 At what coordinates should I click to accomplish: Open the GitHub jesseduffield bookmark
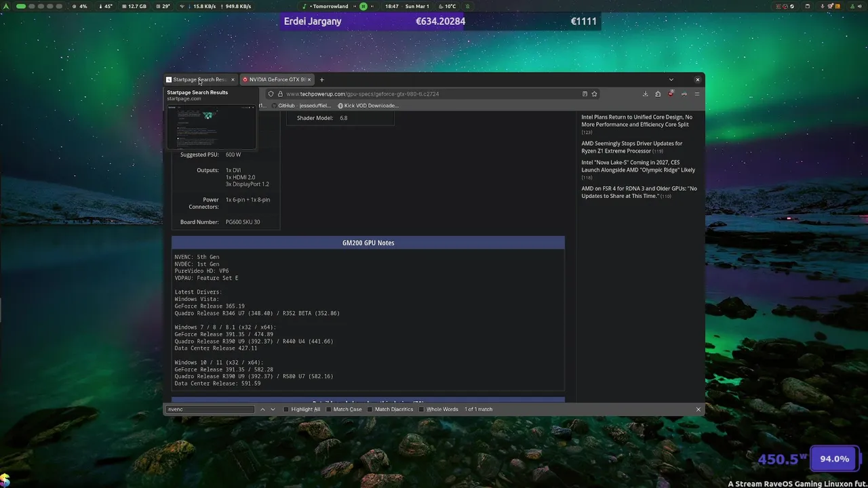301,106
